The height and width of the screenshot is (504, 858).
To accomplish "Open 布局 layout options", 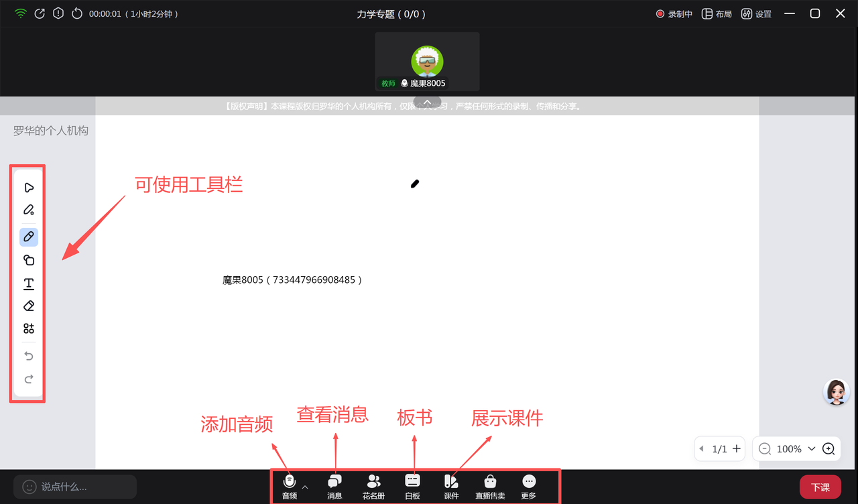I will click(717, 14).
